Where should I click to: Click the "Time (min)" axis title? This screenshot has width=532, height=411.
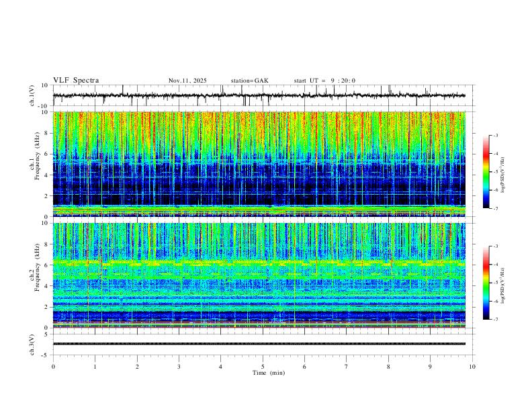(x=269, y=373)
